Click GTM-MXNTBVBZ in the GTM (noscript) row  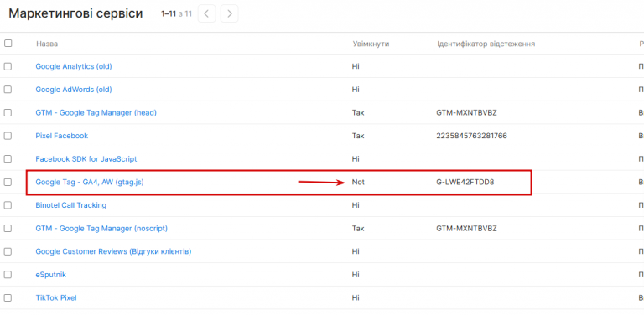tap(466, 229)
